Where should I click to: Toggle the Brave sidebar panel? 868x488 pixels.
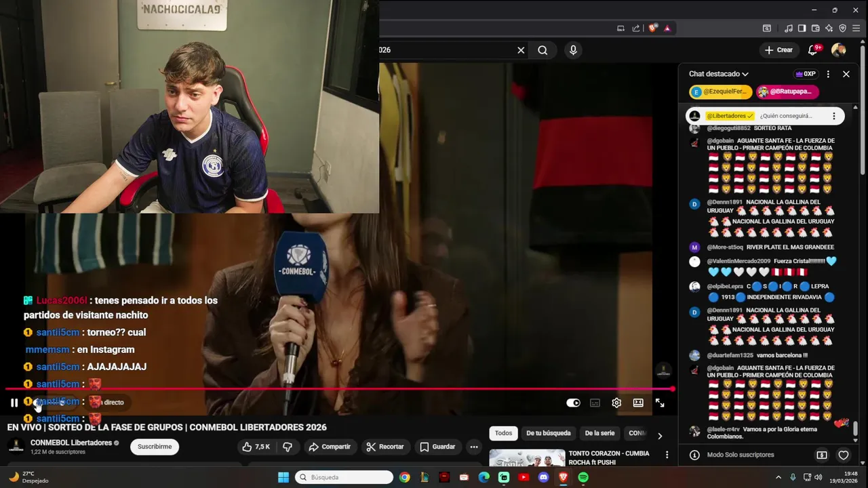point(802,28)
